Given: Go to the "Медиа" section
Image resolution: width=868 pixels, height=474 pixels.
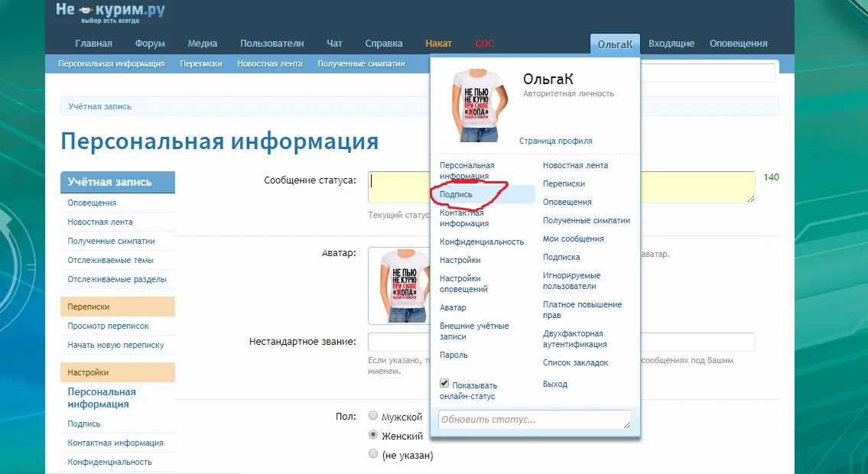Looking at the screenshot, I should [201, 44].
